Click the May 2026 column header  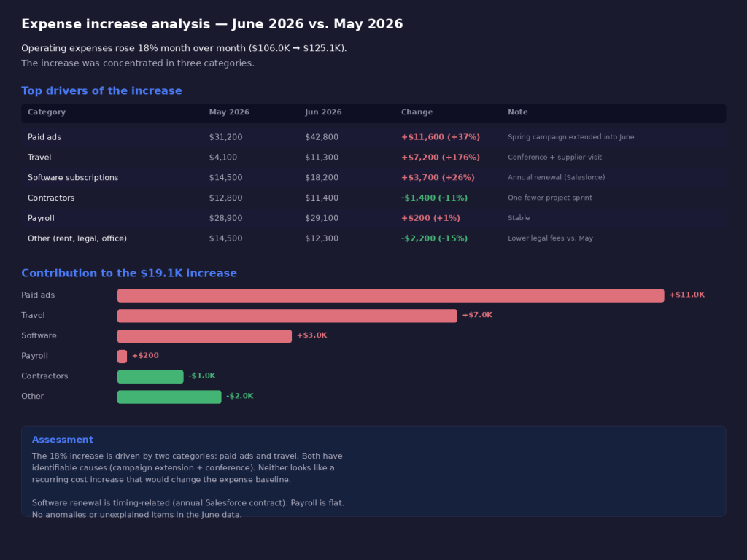[229, 112]
